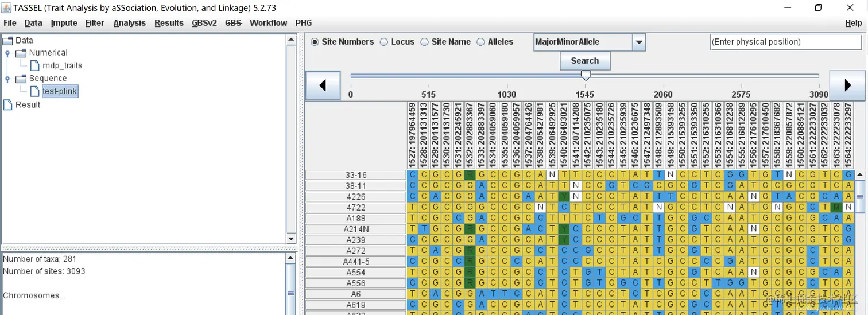This screenshot has height=315, width=868.
Task: Click the dark green R cell in row 33-16
Action: [470, 175]
